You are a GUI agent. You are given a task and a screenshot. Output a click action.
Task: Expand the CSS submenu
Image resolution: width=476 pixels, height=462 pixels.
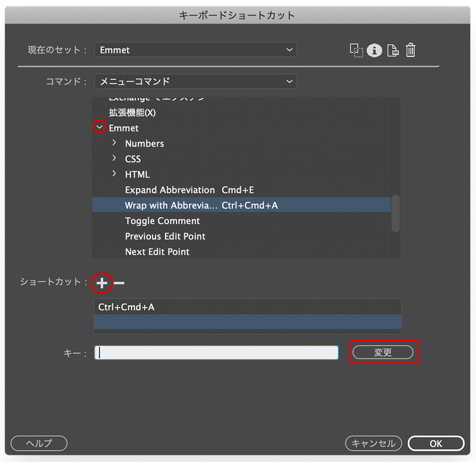[115, 158]
